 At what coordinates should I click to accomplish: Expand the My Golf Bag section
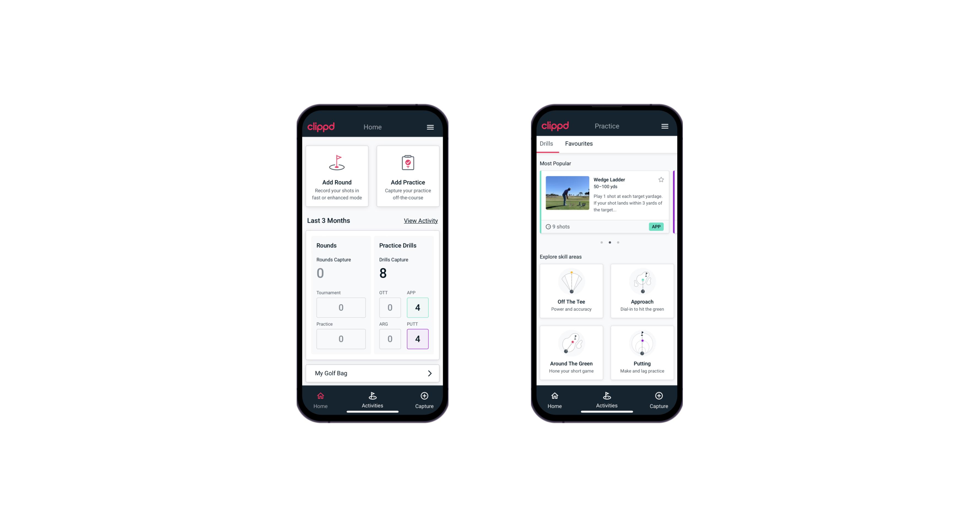pos(429,373)
